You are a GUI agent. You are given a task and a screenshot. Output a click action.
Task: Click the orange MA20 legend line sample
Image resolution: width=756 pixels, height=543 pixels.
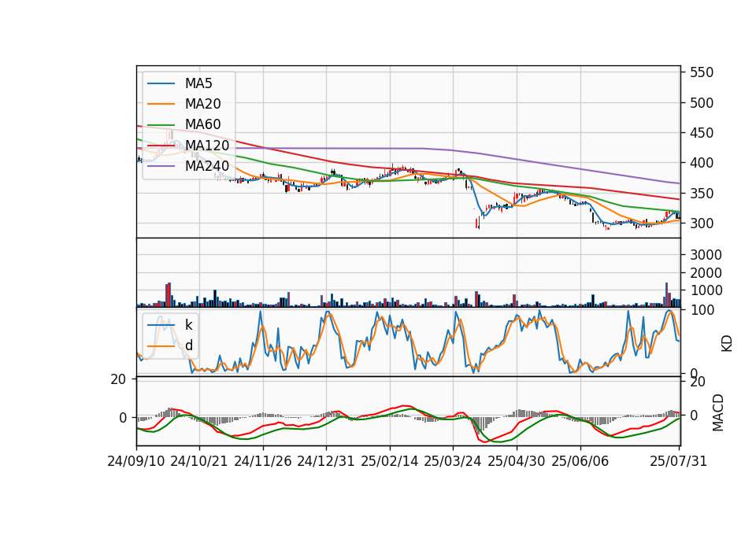pos(161,104)
